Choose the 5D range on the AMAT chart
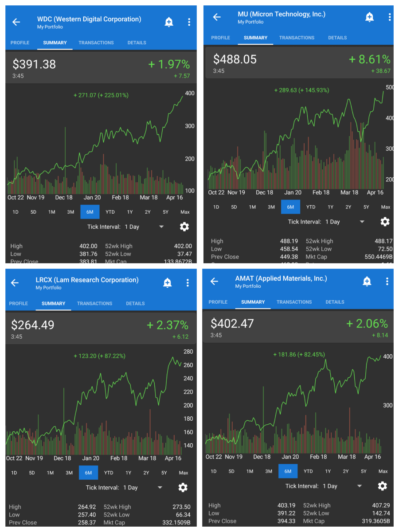Image resolution: width=399 pixels, height=532 pixels. 231,471
